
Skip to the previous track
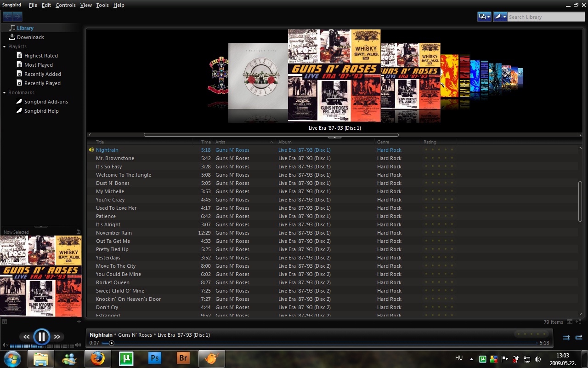point(27,337)
